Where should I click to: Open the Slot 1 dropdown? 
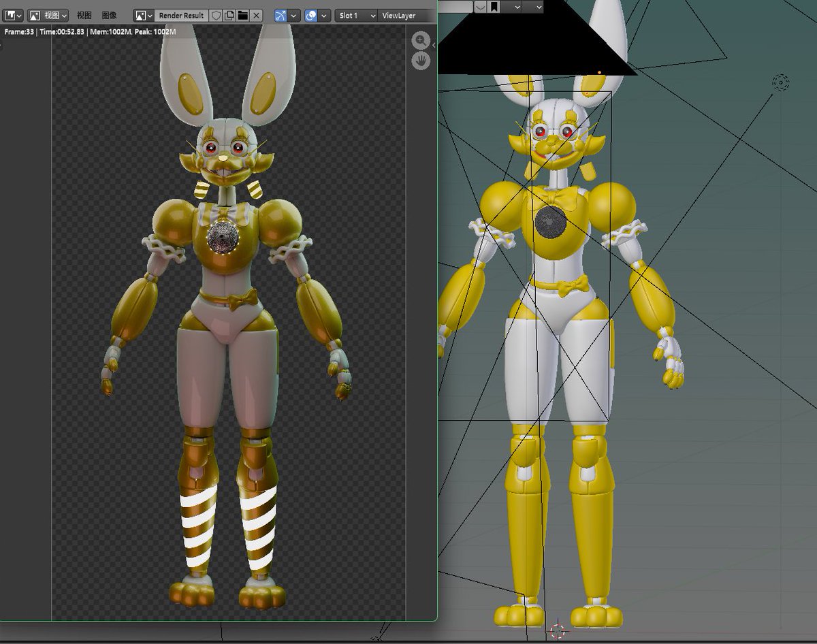pos(356,15)
